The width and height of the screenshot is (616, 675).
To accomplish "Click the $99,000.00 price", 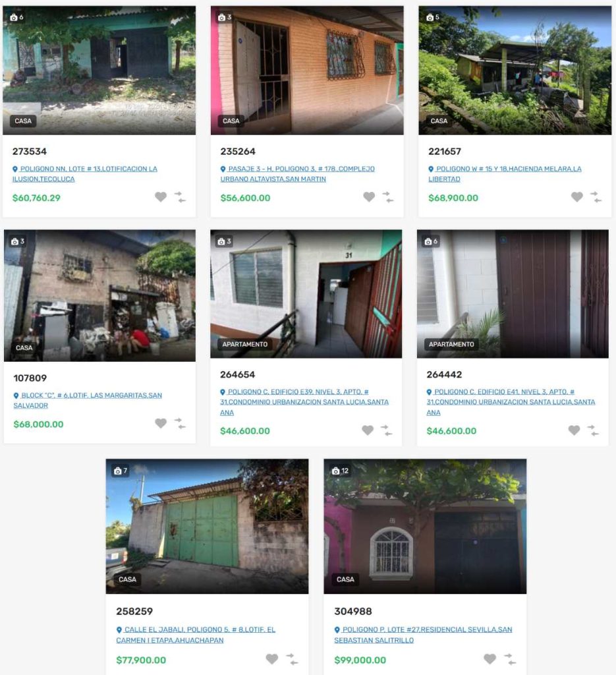I will tap(360, 660).
